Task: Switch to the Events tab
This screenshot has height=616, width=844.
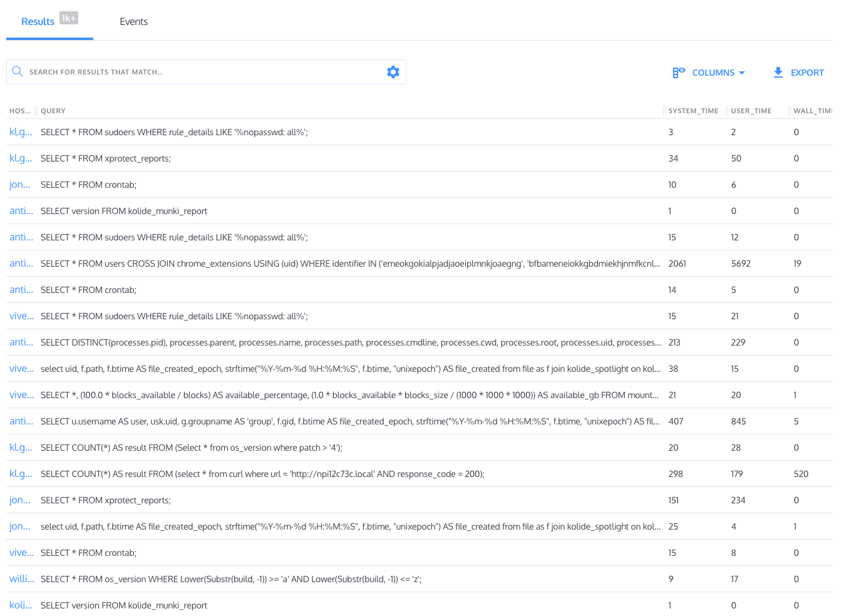Action: click(x=133, y=22)
